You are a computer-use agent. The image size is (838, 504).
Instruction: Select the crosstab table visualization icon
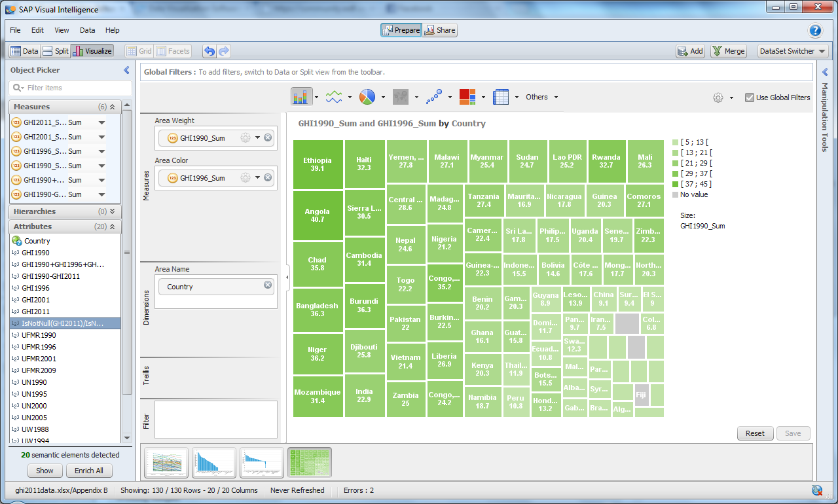500,96
